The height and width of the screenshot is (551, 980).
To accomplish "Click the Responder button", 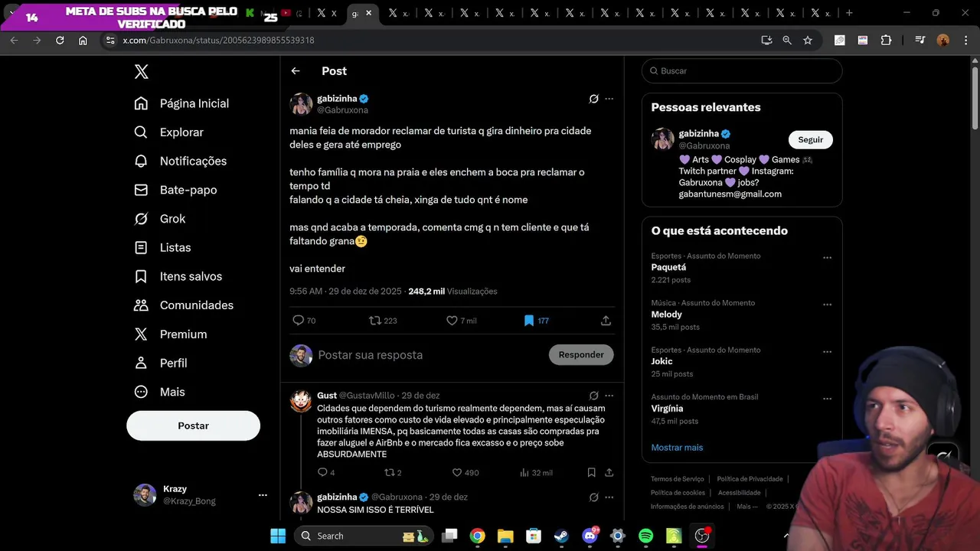I will (581, 354).
